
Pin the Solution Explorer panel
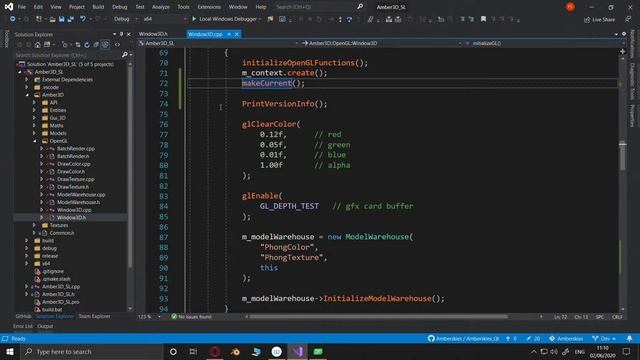pyautogui.click(x=122, y=34)
